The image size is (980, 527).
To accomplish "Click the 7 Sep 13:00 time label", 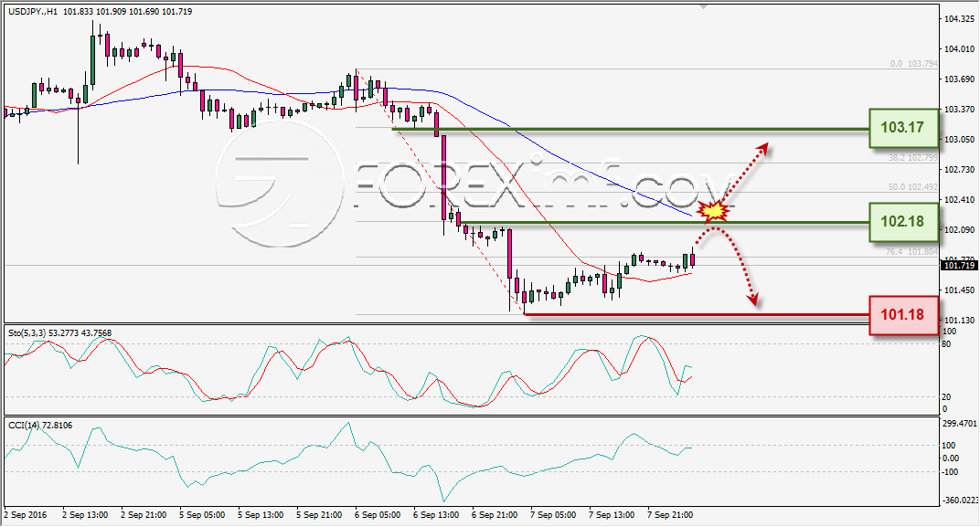I will pyautogui.click(x=612, y=515).
